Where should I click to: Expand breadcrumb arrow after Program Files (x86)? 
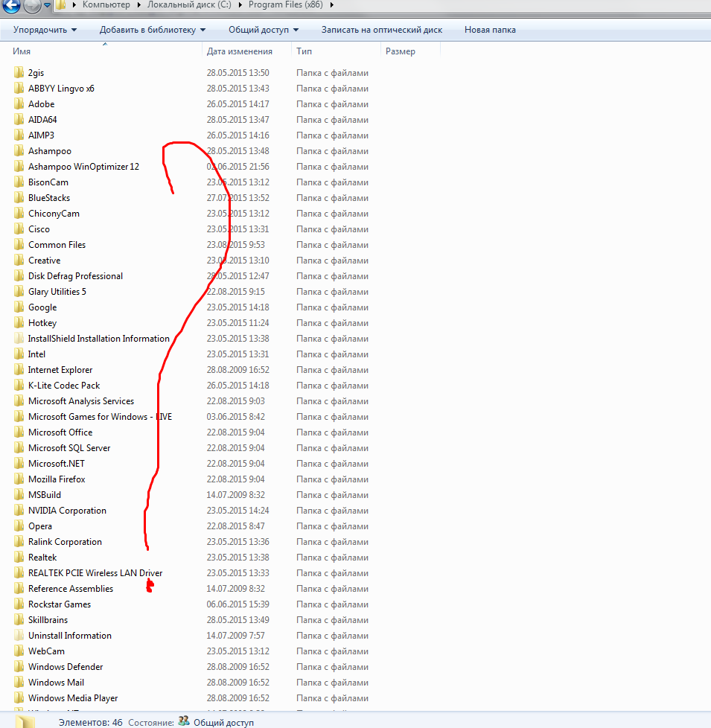331,5
